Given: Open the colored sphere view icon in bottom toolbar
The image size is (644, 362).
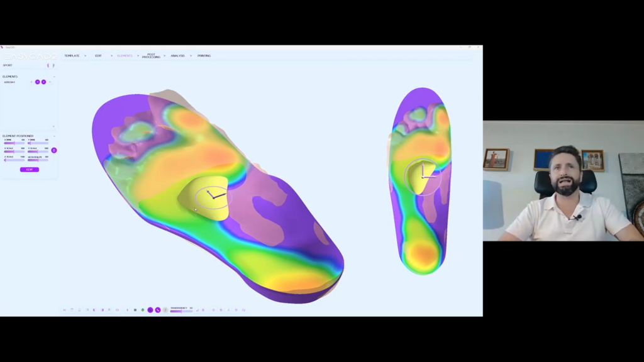Looking at the screenshot, I should [143, 309].
